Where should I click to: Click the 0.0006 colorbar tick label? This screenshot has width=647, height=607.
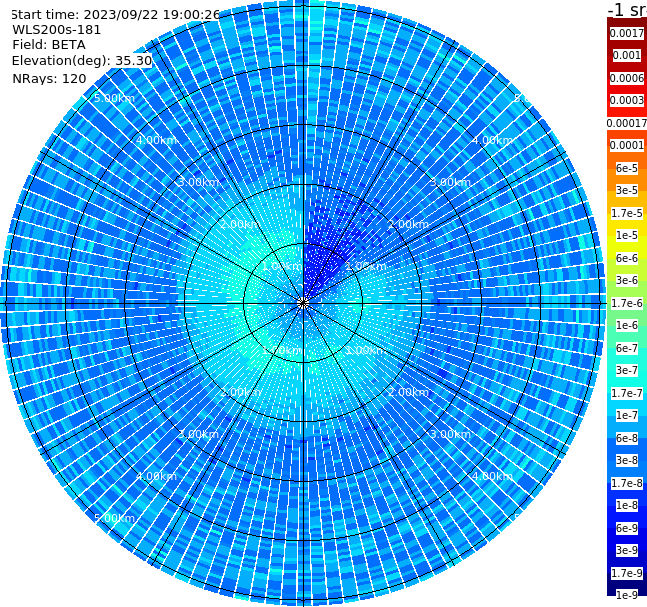pyautogui.click(x=627, y=78)
